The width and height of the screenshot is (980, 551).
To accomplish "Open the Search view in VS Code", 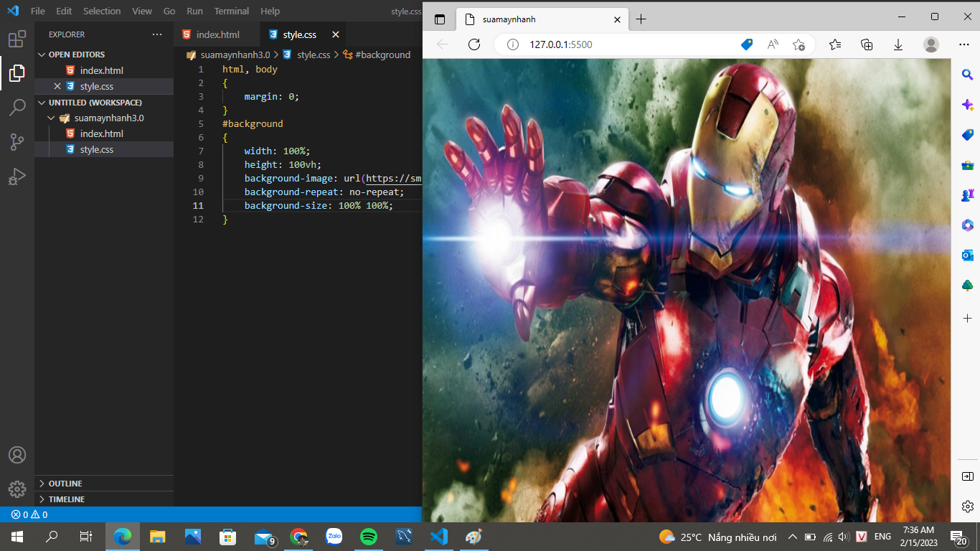I will pyautogui.click(x=17, y=108).
